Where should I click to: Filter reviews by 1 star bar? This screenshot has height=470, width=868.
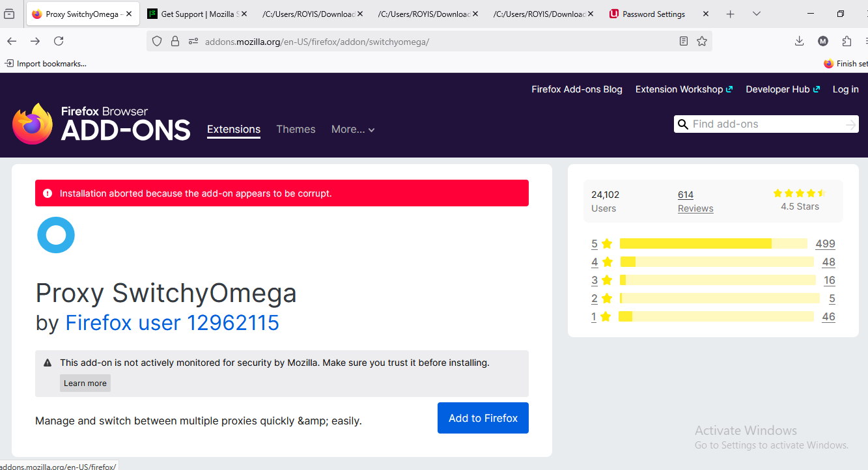coord(716,316)
